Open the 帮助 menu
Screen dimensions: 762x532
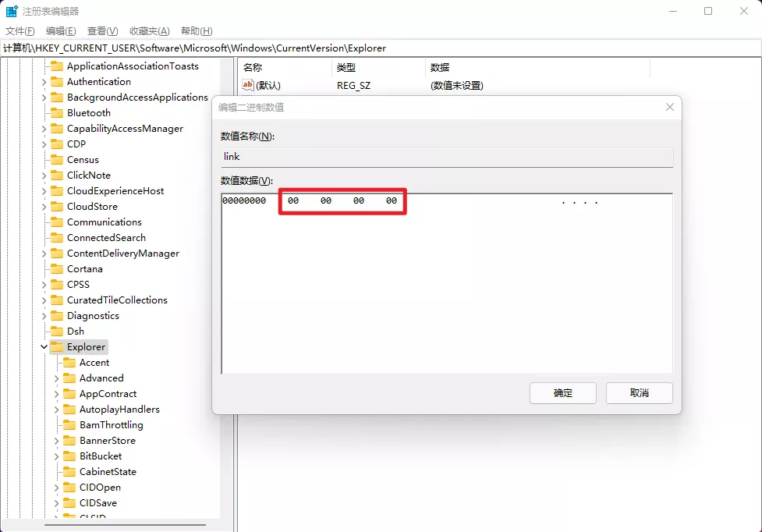pyautogui.click(x=193, y=30)
